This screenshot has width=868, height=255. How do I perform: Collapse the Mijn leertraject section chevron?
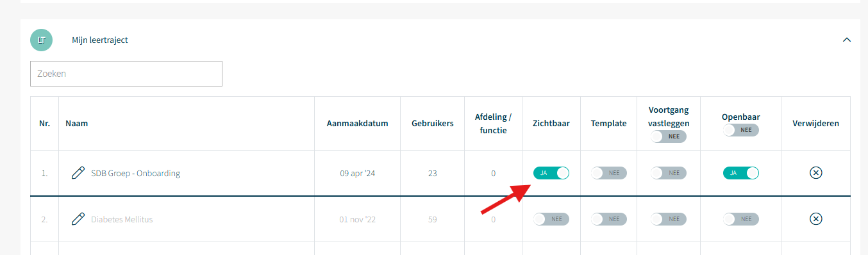pos(847,40)
